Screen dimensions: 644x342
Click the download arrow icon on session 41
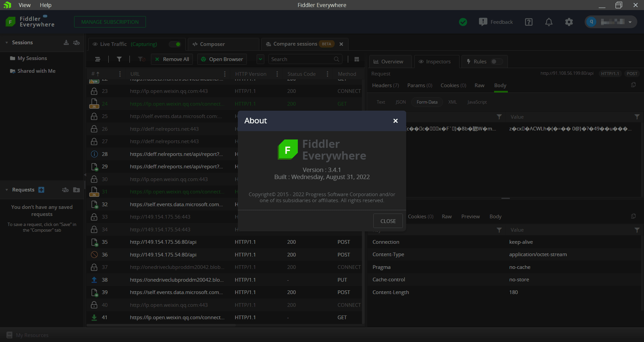point(94,318)
